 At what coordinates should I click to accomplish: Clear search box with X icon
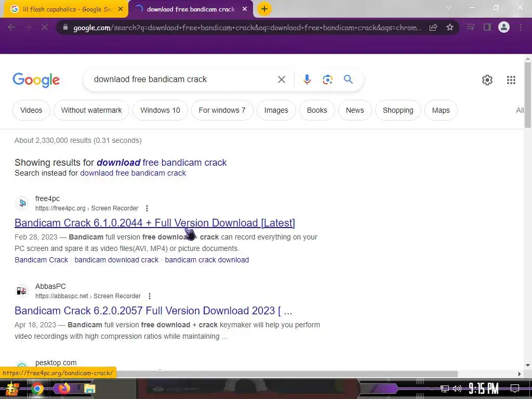click(x=281, y=79)
